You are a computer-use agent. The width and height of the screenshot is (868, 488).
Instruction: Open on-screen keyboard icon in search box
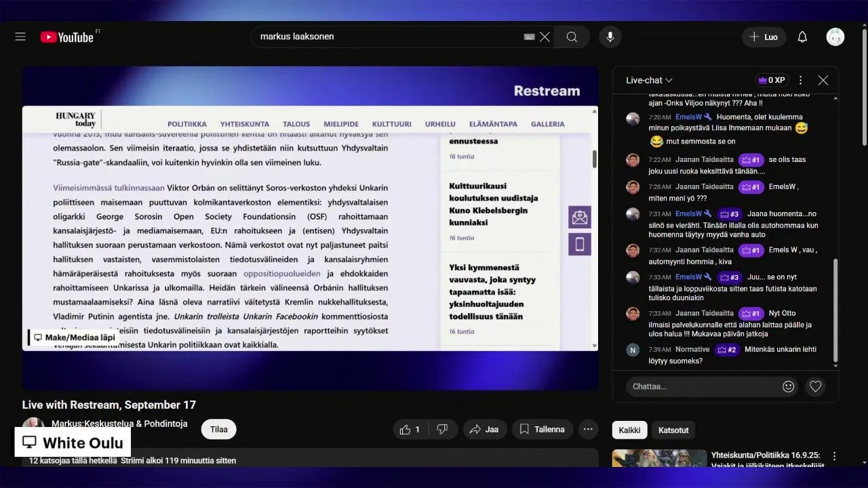(530, 37)
